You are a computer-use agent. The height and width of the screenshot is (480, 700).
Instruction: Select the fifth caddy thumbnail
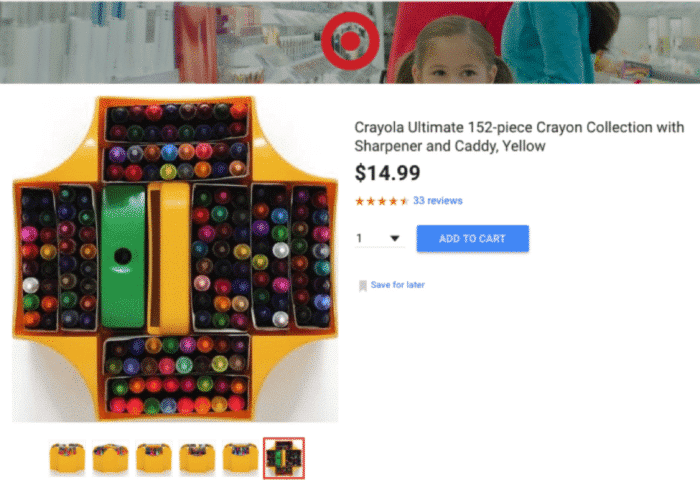(240, 458)
